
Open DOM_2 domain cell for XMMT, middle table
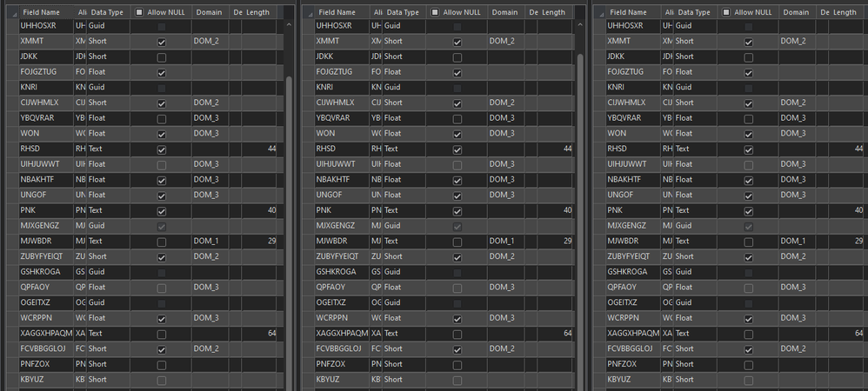pyautogui.click(x=506, y=41)
